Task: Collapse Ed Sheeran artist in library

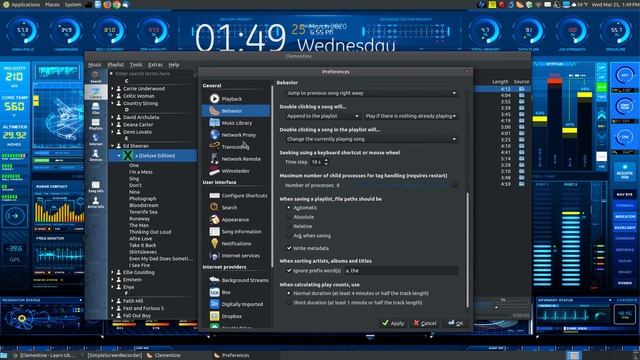Action: click(x=113, y=146)
